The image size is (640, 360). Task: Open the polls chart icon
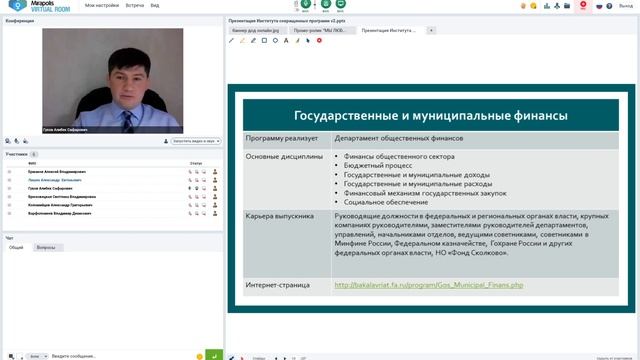[x=547, y=6]
